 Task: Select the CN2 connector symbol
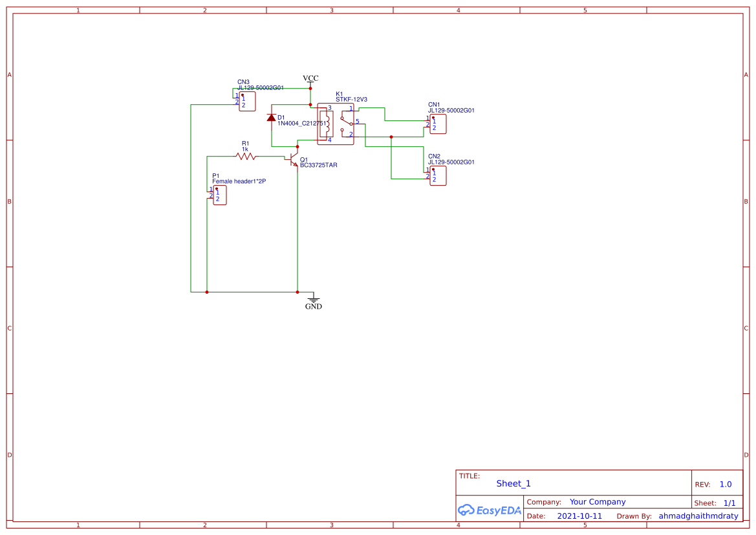[437, 175]
